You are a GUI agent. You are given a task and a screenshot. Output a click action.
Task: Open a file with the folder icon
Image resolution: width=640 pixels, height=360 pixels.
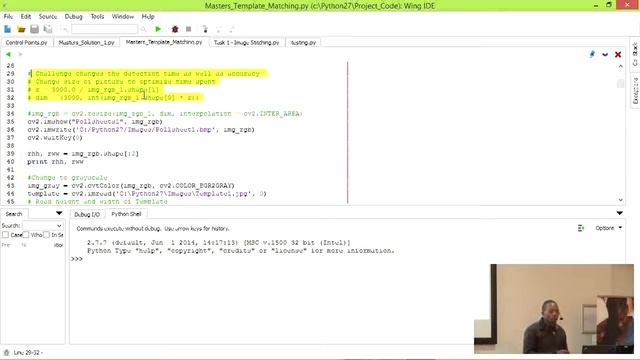[x=21, y=29]
